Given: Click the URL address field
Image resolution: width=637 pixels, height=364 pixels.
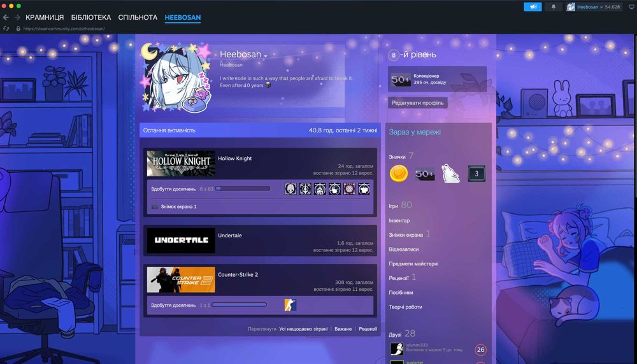Looking at the screenshot, I should click(x=64, y=29).
